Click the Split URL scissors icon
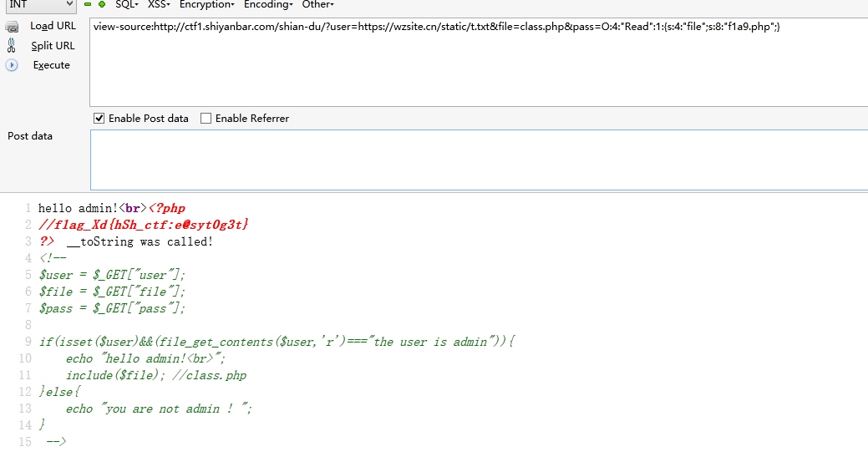This screenshot has height=472, width=868. 11,45
